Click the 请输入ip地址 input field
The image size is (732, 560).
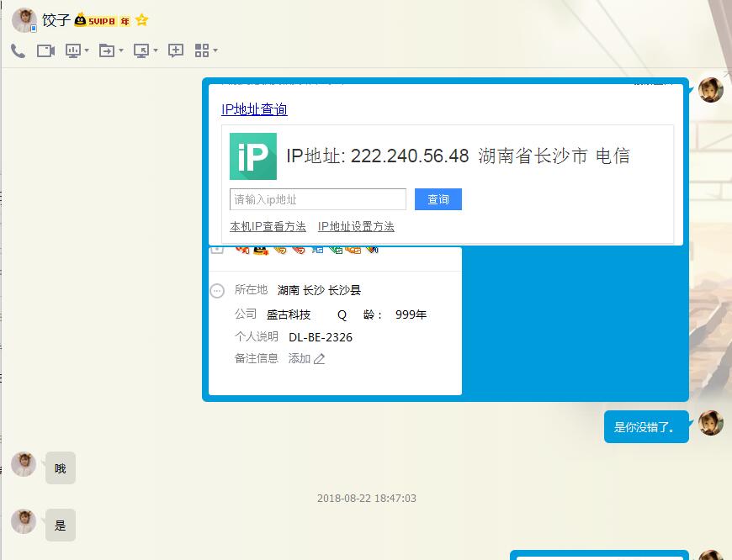click(317, 199)
